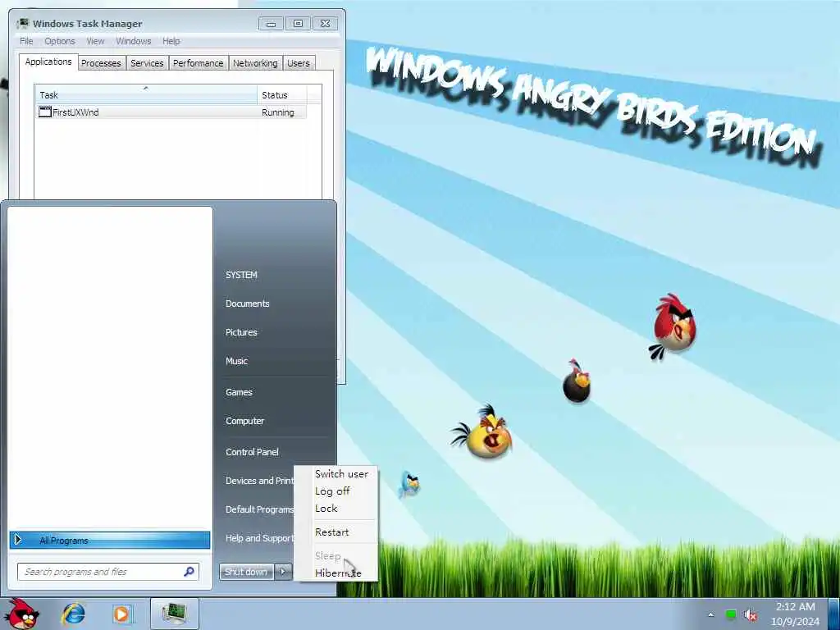Image resolution: width=840 pixels, height=630 pixels.
Task: Click the green network tray icon
Action: [x=730, y=614]
